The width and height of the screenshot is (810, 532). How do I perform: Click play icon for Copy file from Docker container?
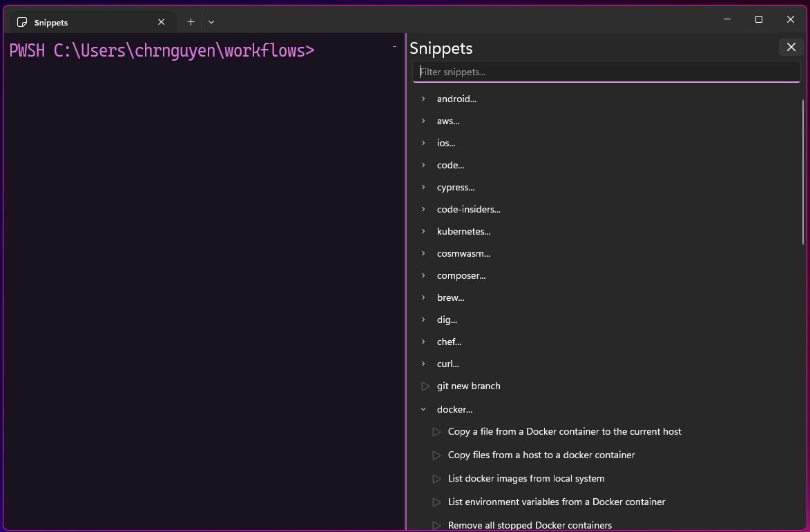(436, 432)
